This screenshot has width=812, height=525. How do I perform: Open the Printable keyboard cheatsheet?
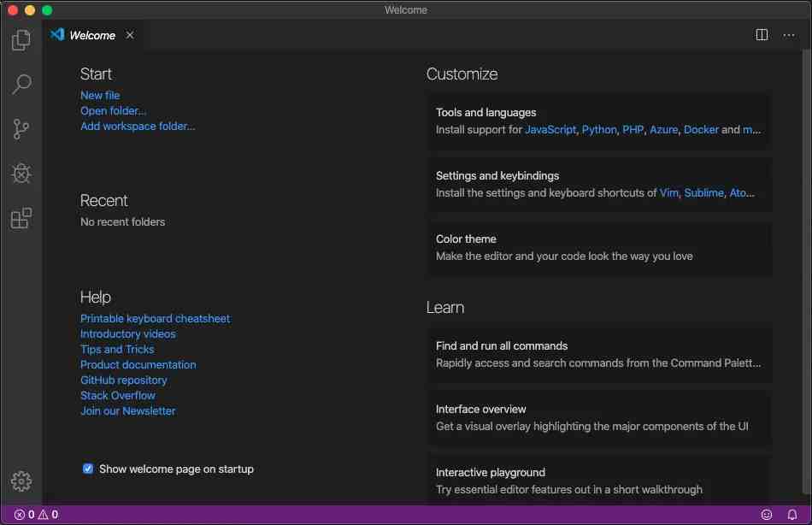[155, 318]
